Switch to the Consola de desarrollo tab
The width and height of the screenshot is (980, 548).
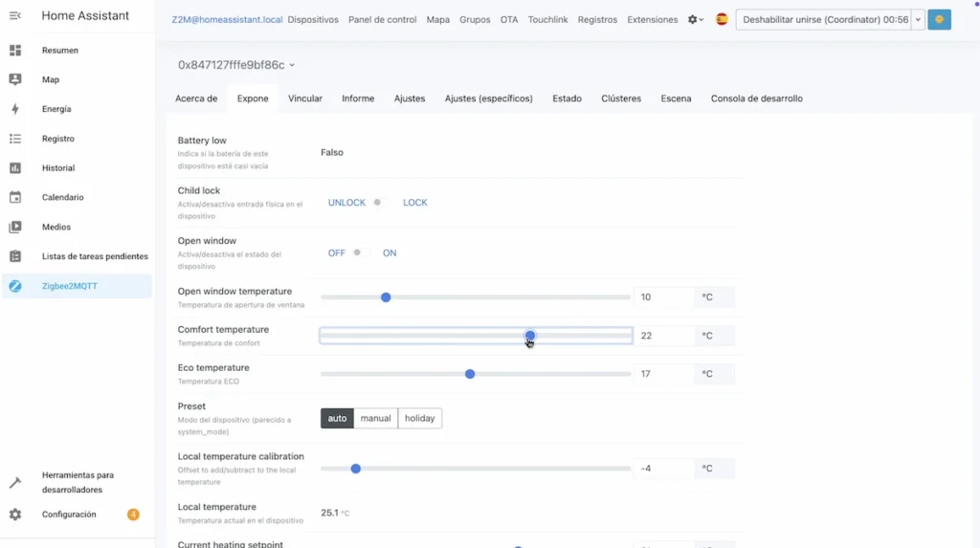point(757,99)
